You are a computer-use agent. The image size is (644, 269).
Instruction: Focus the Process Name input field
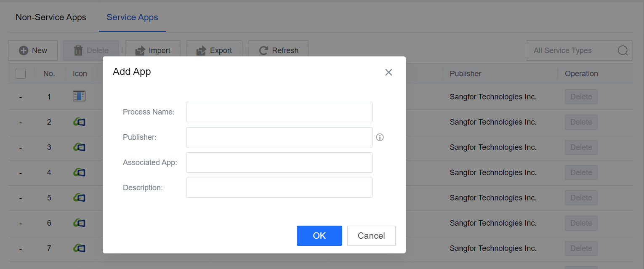tap(279, 112)
